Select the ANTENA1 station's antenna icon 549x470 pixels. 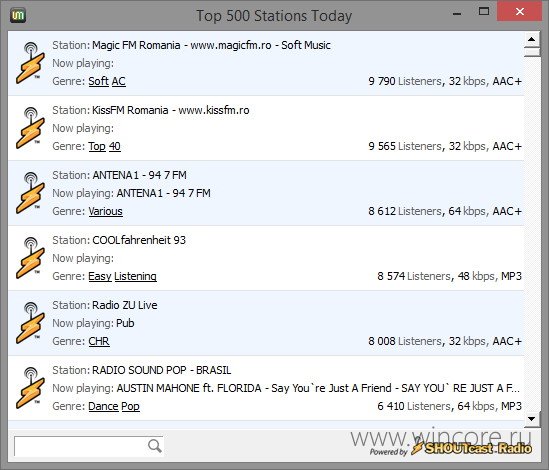pos(30,193)
